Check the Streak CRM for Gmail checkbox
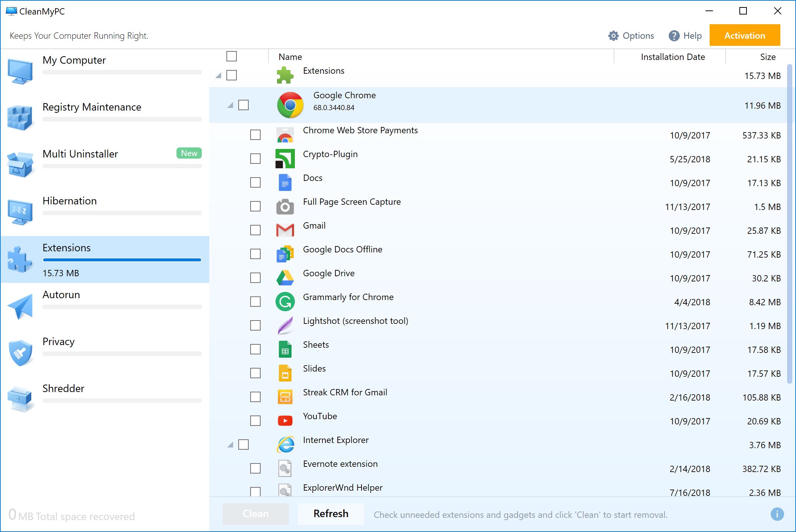This screenshot has width=796, height=532. pos(255,397)
